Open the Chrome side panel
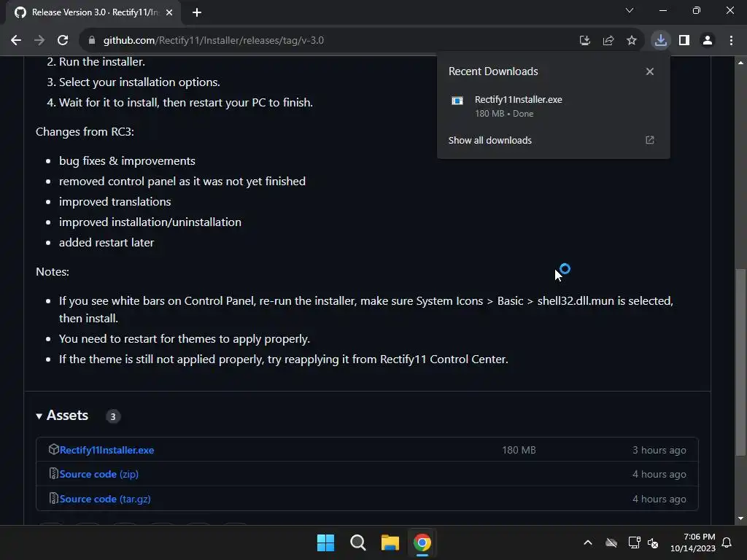The image size is (747, 560). (x=684, y=41)
